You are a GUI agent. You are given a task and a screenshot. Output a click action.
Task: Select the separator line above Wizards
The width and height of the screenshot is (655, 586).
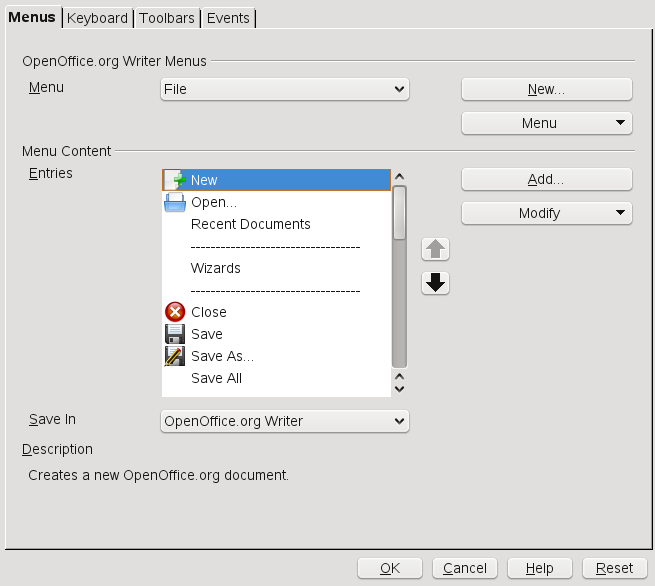[x=275, y=247]
